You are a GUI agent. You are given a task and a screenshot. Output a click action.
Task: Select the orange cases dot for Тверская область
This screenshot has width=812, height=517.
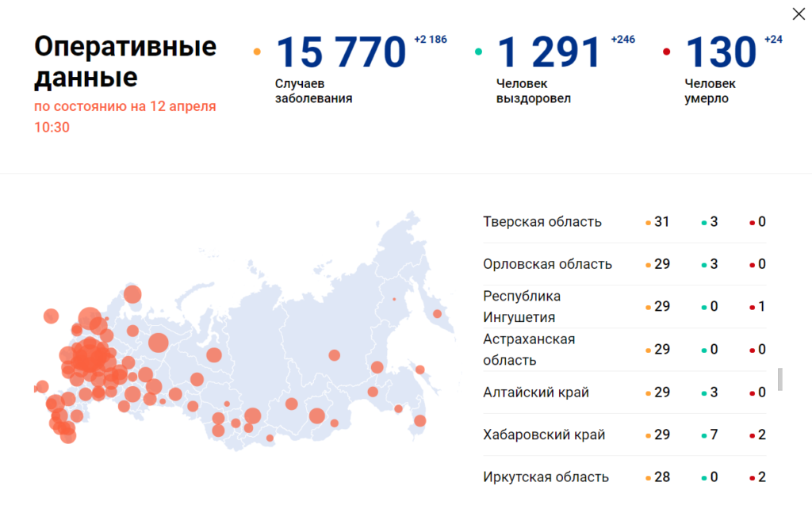tap(648, 222)
